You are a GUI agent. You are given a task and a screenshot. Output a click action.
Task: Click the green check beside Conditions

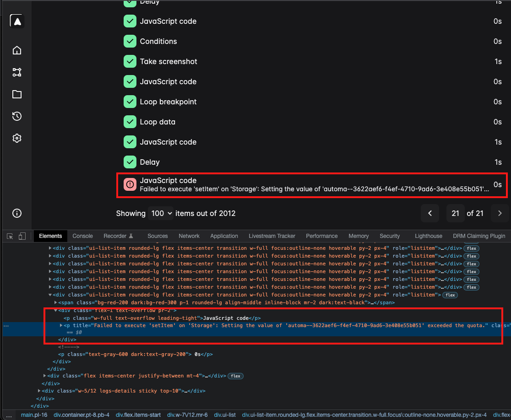pos(130,41)
